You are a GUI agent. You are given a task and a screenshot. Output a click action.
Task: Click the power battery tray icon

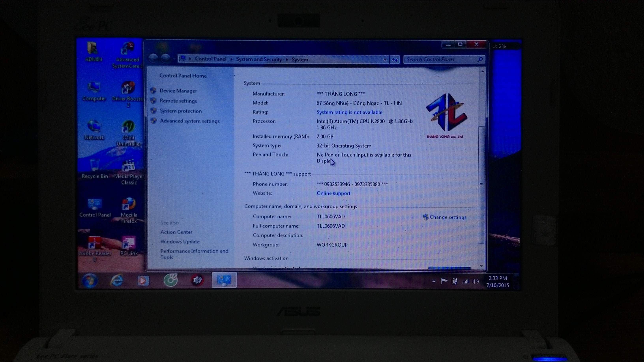pyautogui.click(x=455, y=281)
